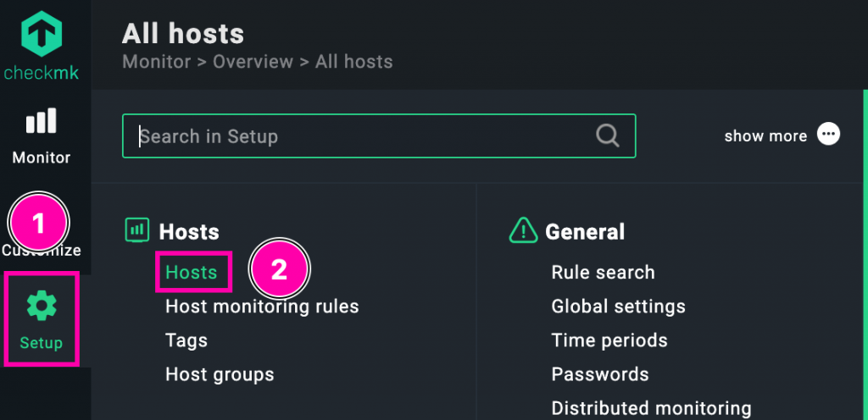Click the green scrollbar on right edge
The height and width of the screenshot is (420, 868).
click(864, 254)
